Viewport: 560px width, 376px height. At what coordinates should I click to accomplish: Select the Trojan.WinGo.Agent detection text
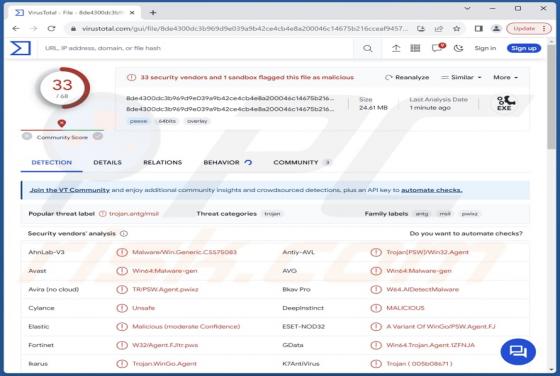(x=164, y=364)
